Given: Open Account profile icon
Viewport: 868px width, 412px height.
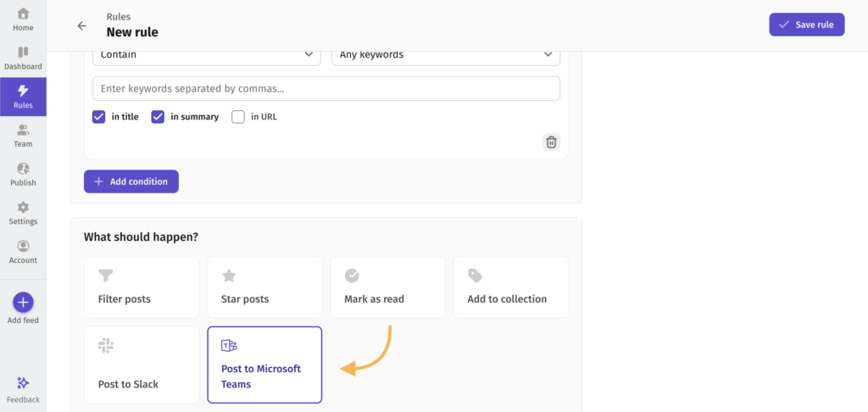Looking at the screenshot, I should (x=23, y=246).
